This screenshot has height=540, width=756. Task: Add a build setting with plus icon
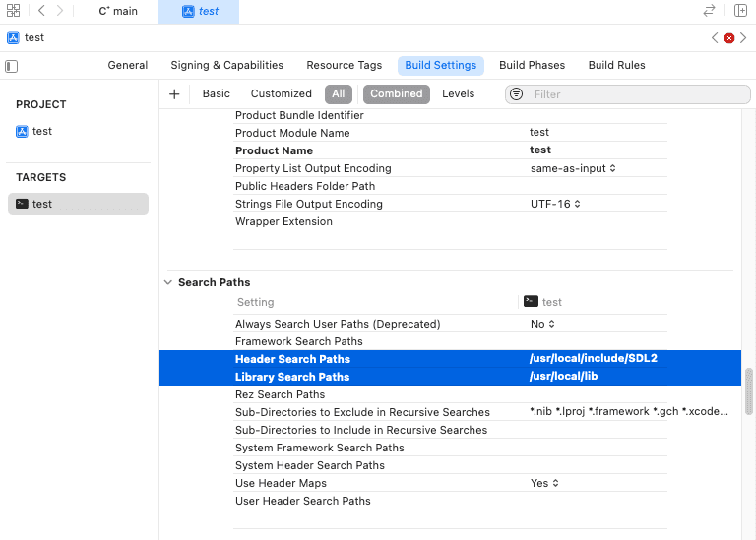(x=174, y=94)
